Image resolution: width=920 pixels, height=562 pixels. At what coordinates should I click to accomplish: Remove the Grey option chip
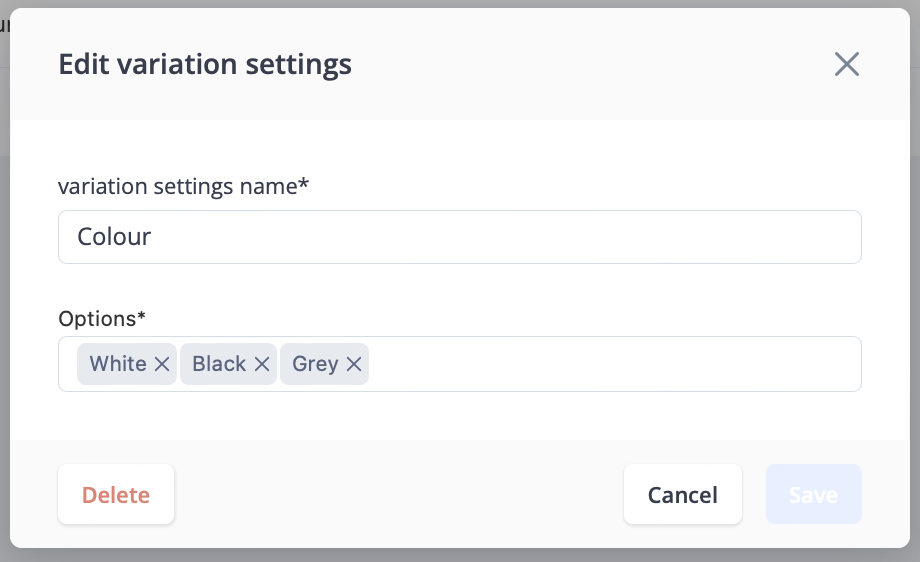point(354,364)
